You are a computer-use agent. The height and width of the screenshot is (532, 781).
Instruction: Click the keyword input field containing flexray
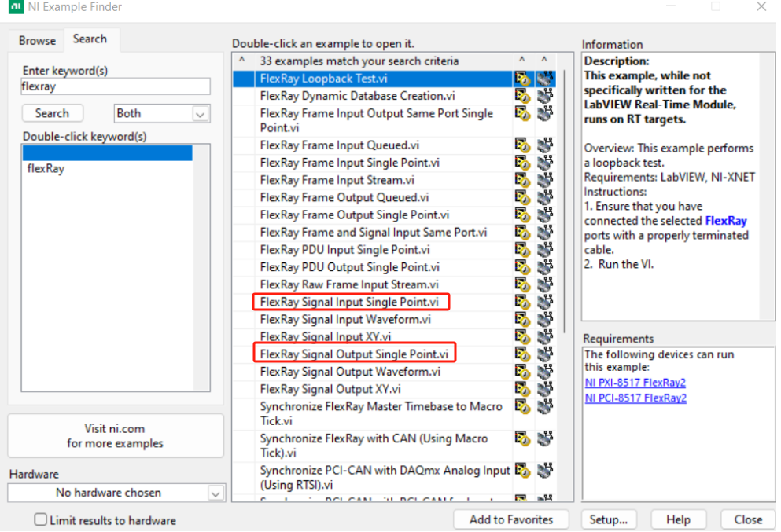point(116,86)
